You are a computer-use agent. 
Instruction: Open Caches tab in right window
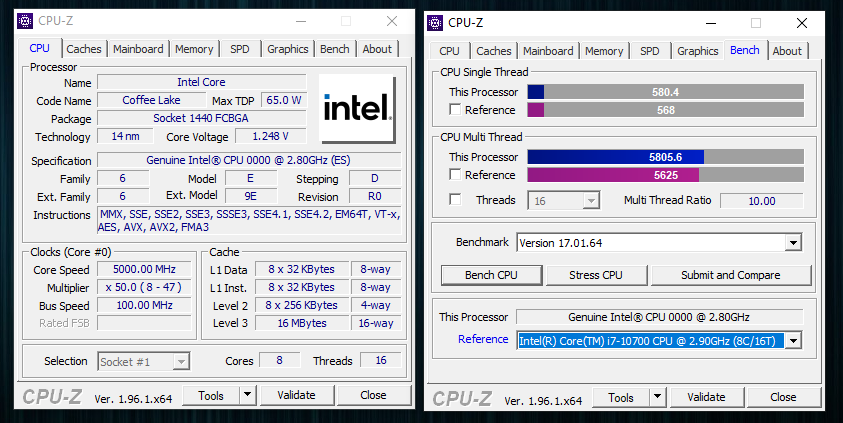pos(494,51)
